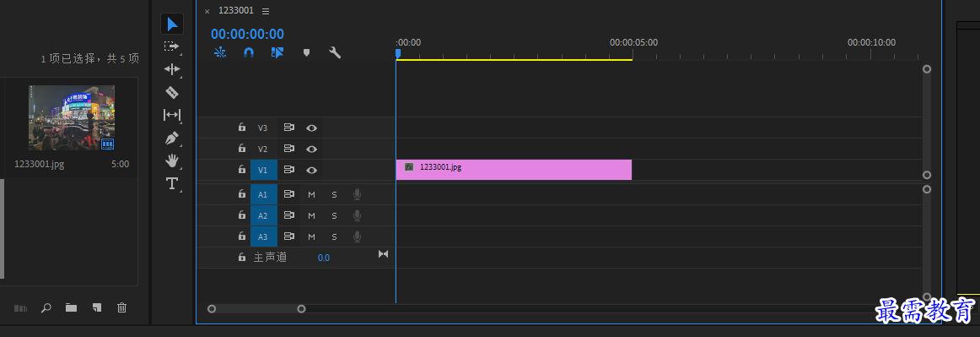The width and height of the screenshot is (980, 337).
Task: Solo the A2 audio track
Action: [334, 216]
